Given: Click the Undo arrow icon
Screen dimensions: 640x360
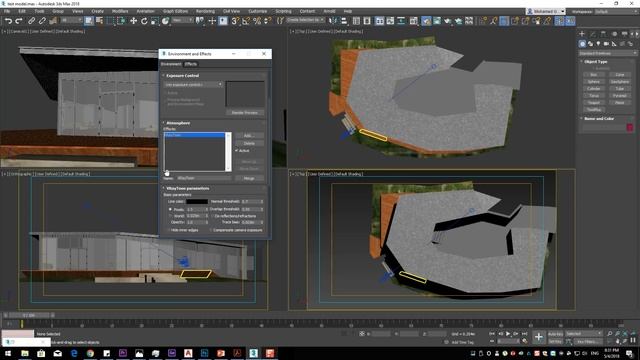Looking at the screenshot, I should click(8, 21).
